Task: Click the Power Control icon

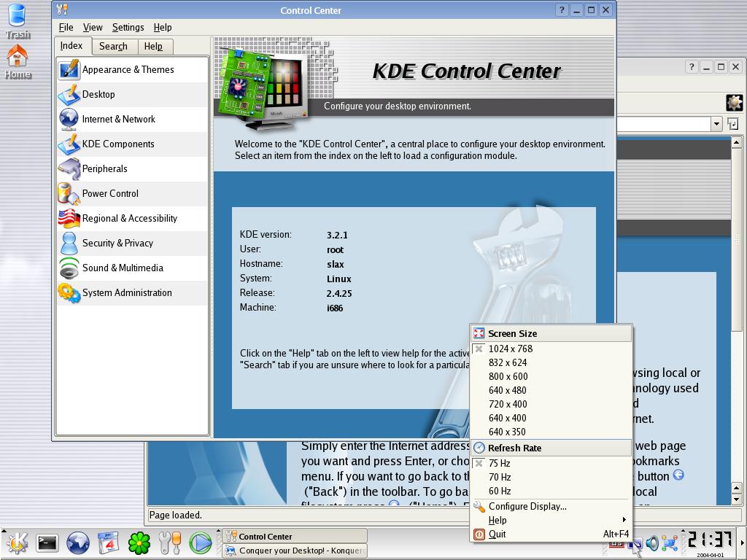Action: pos(69,194)
